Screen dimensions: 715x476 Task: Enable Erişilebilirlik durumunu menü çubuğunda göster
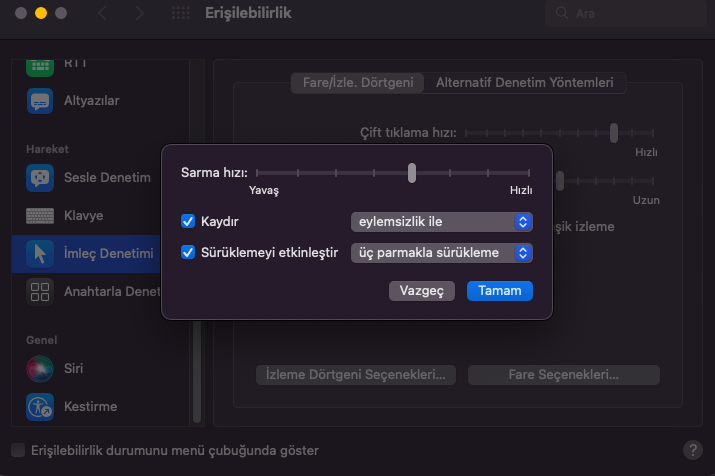(x=18, y=450)
